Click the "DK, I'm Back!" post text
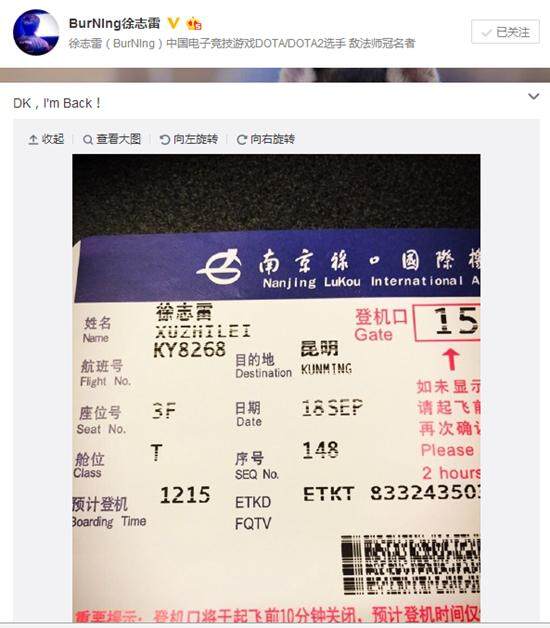Image resolution: width=550 pixels, height=628 pixels. (56, 103)
